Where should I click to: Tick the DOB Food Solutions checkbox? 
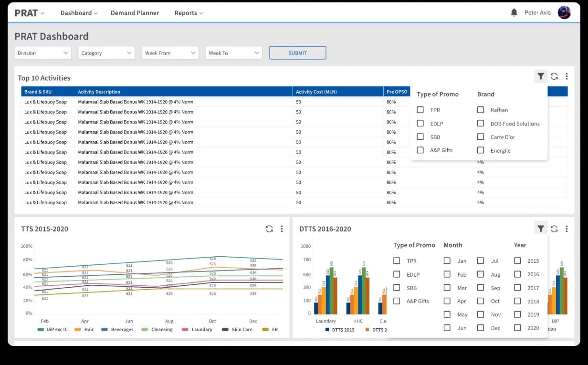[x=481, y=123]
